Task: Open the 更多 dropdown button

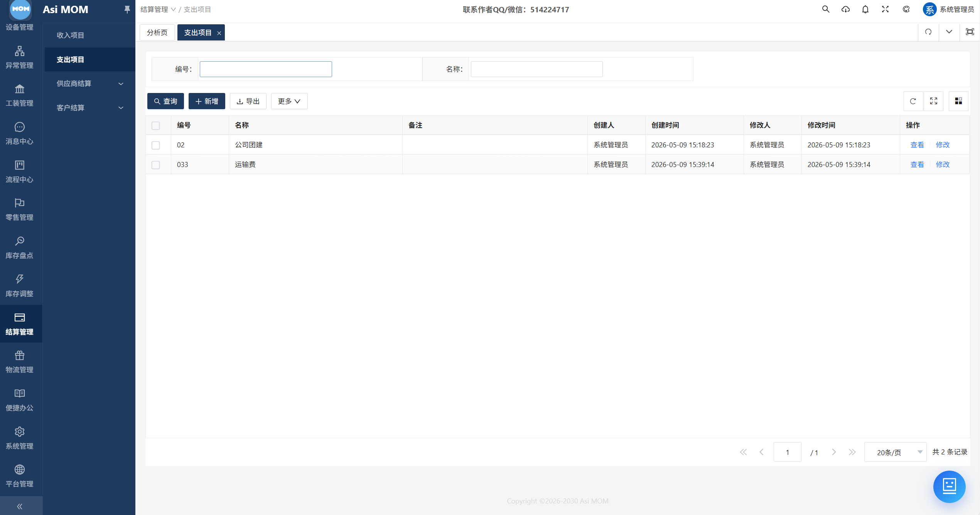Action: [x=289, y=101]
